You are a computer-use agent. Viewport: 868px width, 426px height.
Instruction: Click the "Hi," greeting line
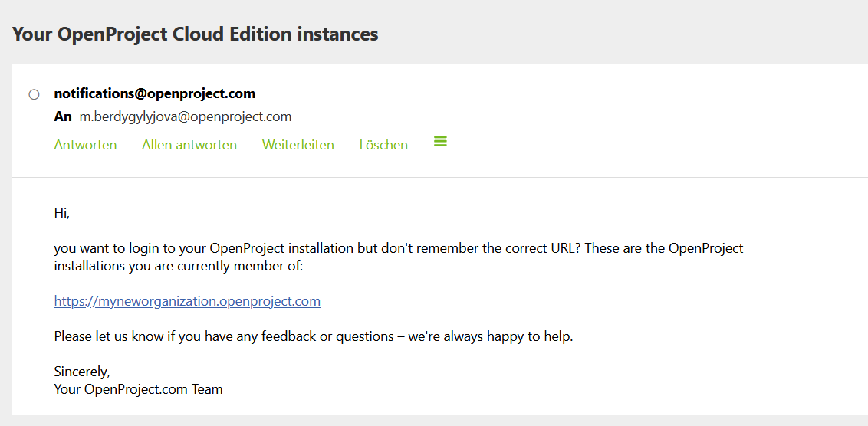[x=62, y=213]
